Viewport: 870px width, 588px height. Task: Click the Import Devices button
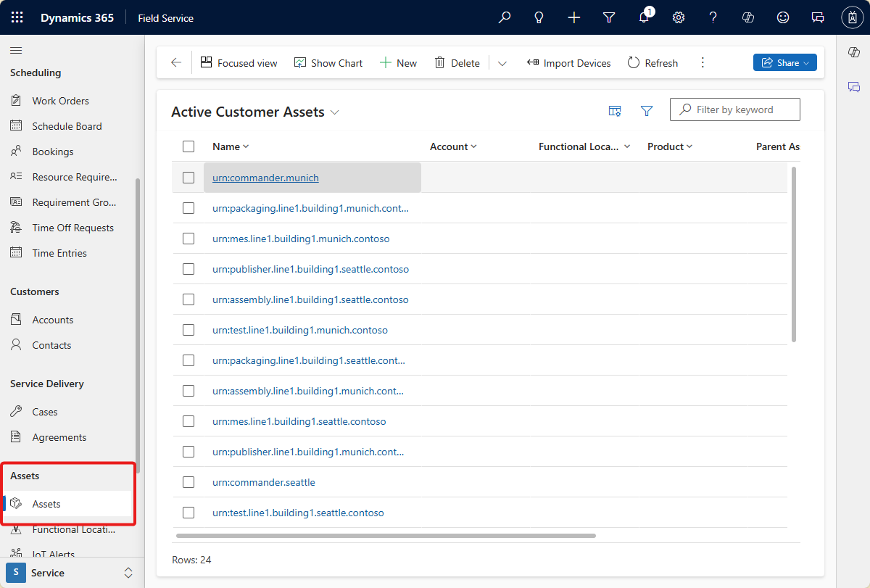pyautogui.click(x=568, y=63)
